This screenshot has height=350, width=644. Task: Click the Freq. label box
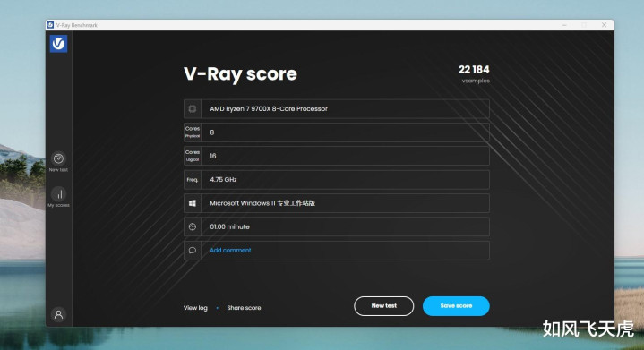[x=193, y=180]
